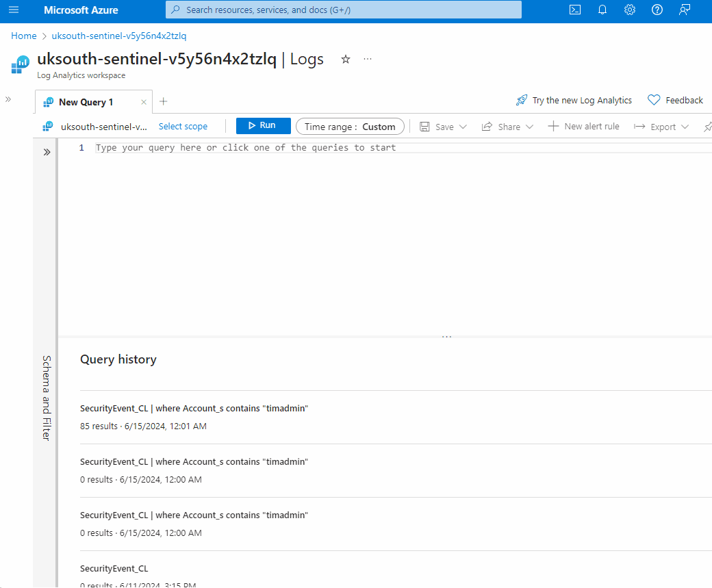Click the workspace scope icon beside uksouth-sentinel-v...

tap(48, 126)
